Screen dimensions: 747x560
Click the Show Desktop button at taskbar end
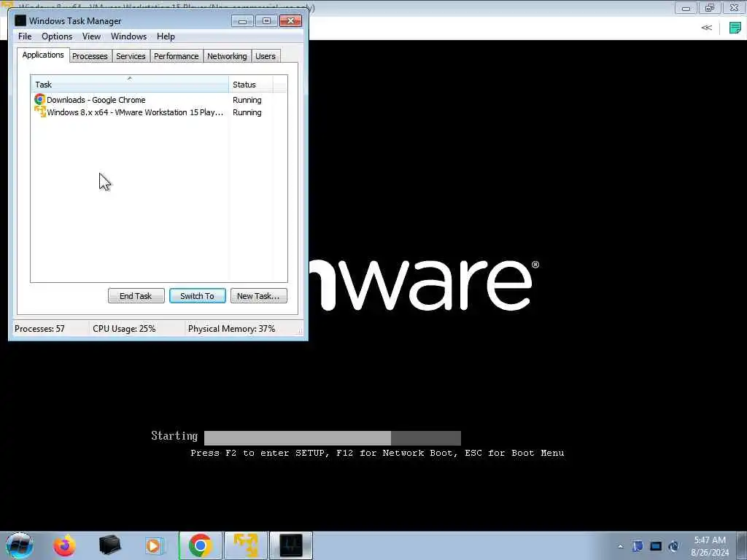[x=742, y=545]
